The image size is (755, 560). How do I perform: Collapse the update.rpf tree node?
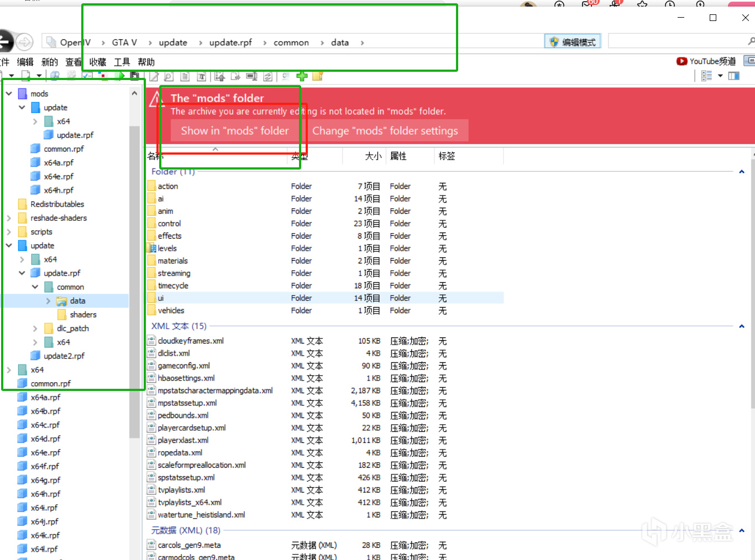22,273
